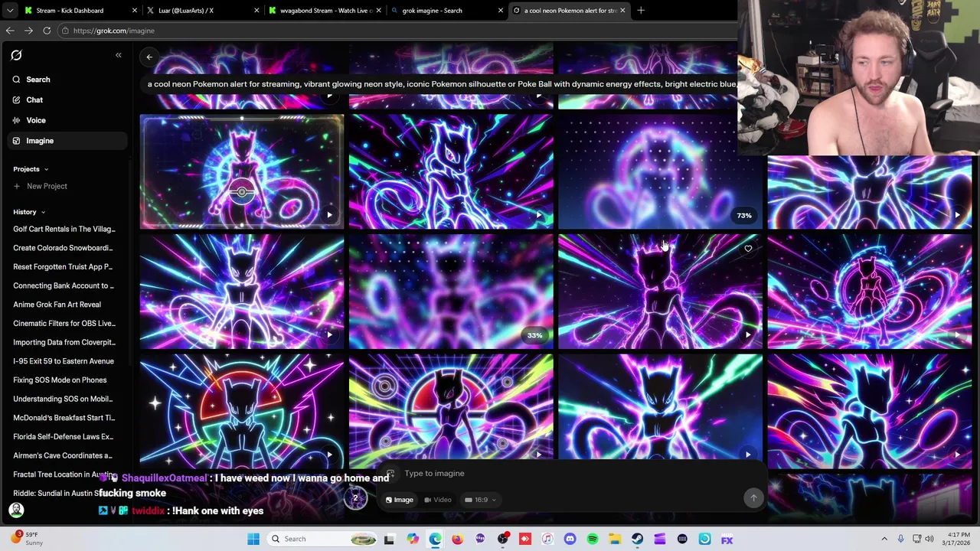980x551 pixels.
Task: Open "Fixing SOS Mode on Phones" history entry
Action: (60, 380)
